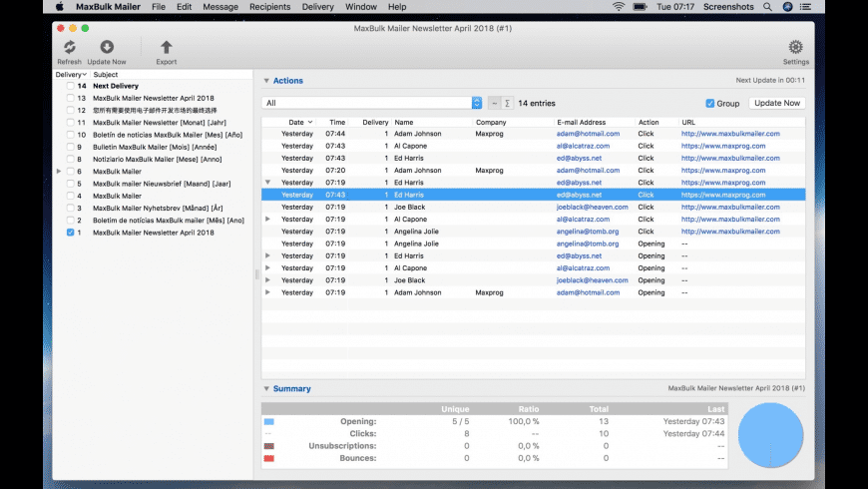The image size is (868, 489).
Task: Check the Next Delivery 14 checkbox
Action: coord(70,86)
